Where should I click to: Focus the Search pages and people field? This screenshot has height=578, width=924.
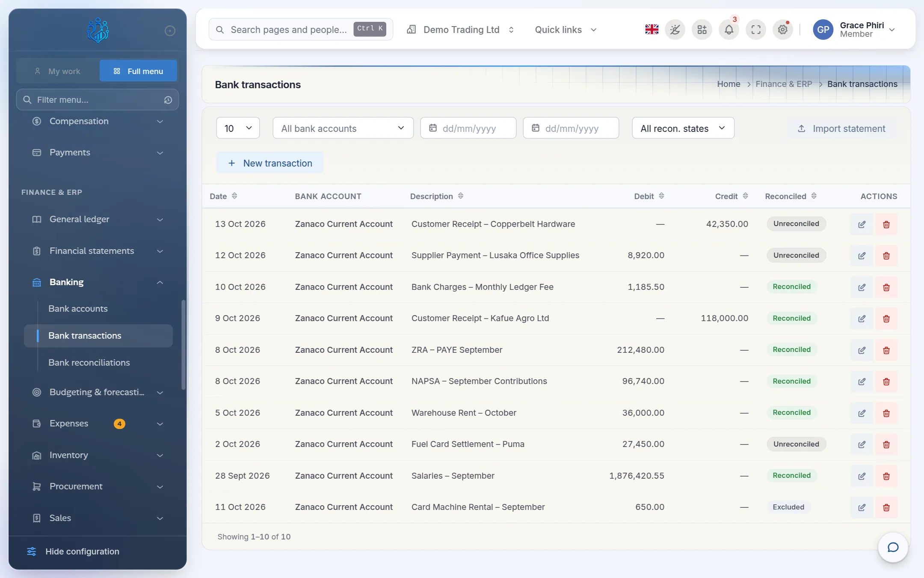pos(301,30)
